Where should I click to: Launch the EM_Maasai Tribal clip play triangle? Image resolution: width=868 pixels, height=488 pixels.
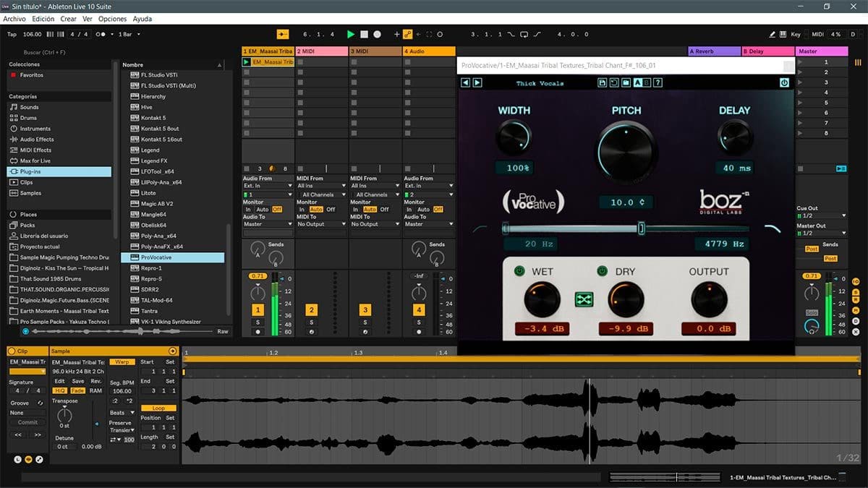(246, 62)
